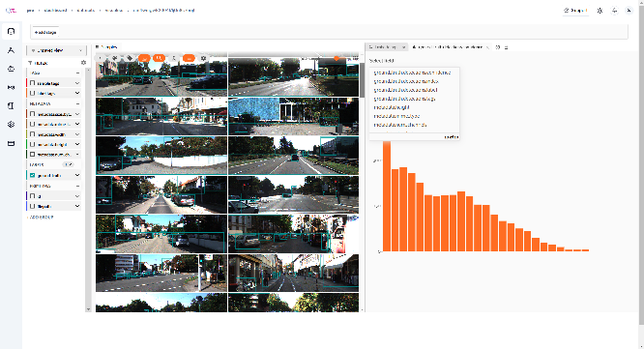Screen dimensions: 644x349
Task: Uncheck the ground_truth label checkbox
Action: [x=33, y=175]
